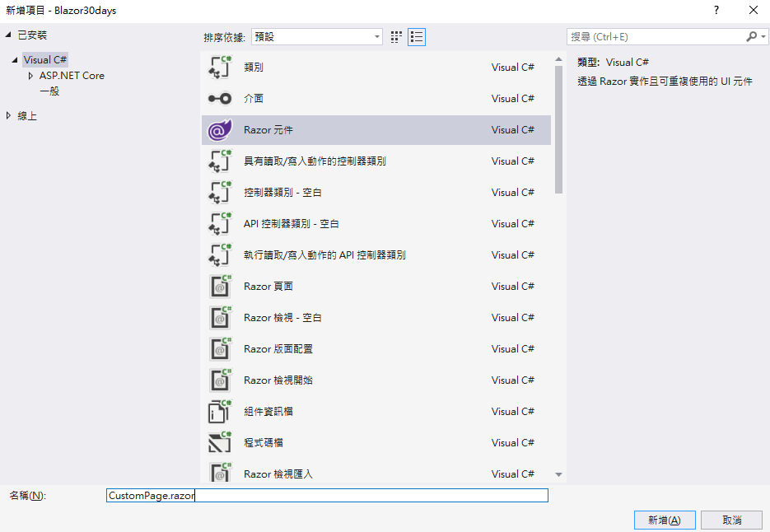Screen dimensions: 770x532
Task: Click the 類別 class template icon
Action: pos(220,68)
